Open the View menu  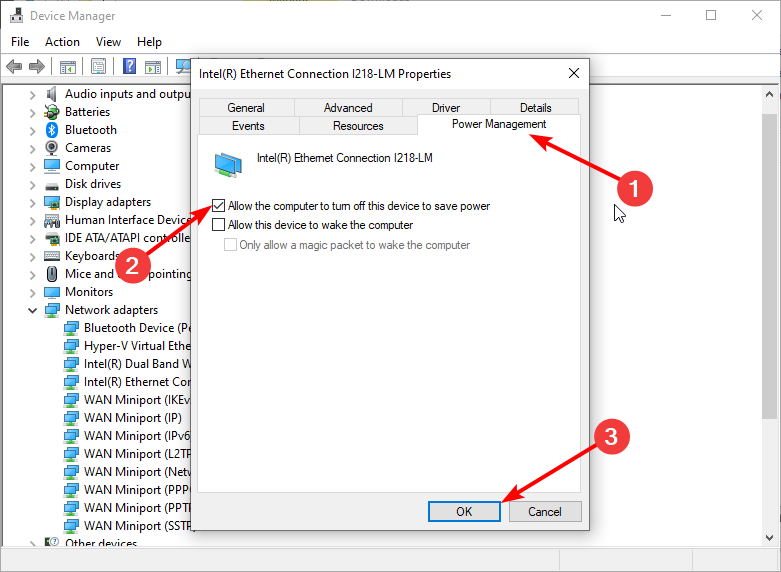(x=108, y=42)
